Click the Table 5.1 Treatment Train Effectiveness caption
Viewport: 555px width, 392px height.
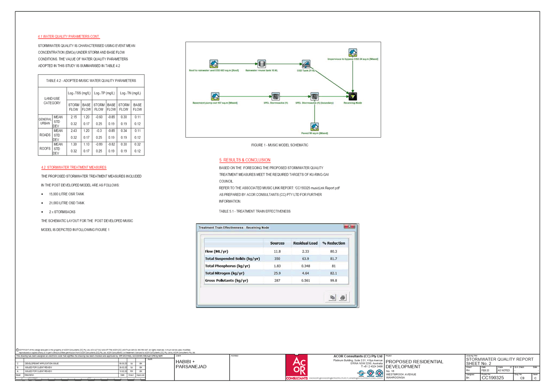coord(255,211)
